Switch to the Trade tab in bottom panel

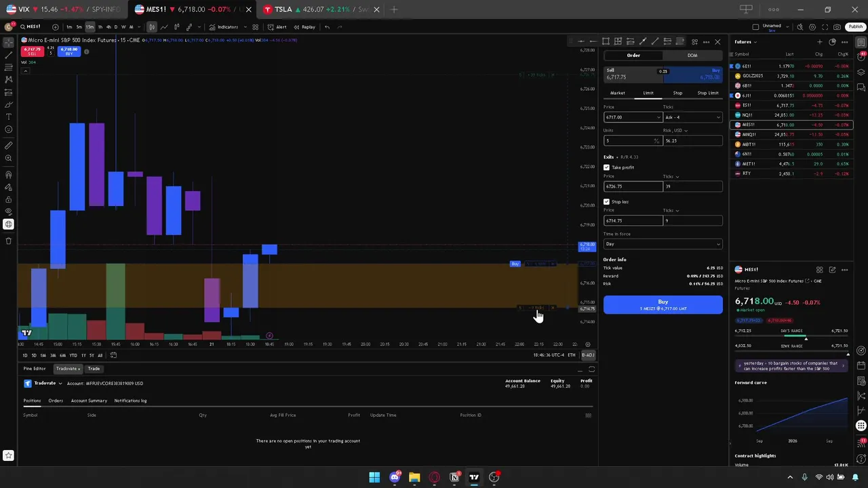pyautogui.click(x=94, y=369)
